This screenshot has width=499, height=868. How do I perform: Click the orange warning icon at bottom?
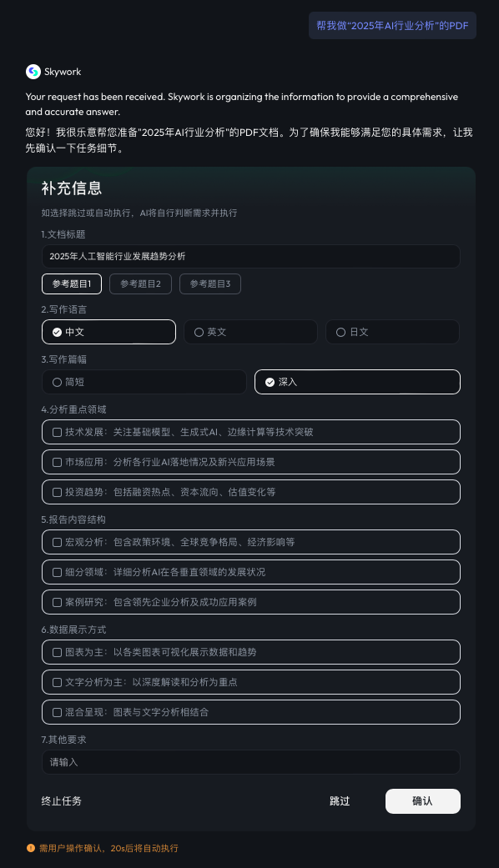click(x=31, y=848)
